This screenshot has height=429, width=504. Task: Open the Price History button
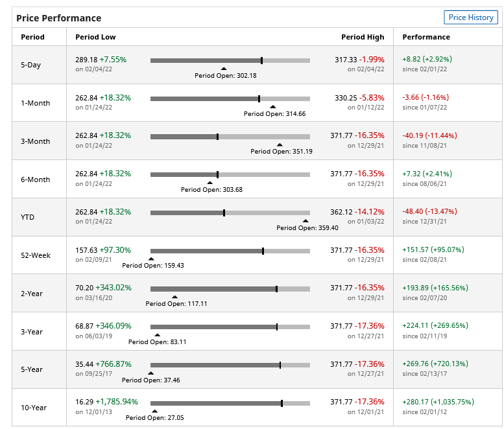tap(471, 17)
